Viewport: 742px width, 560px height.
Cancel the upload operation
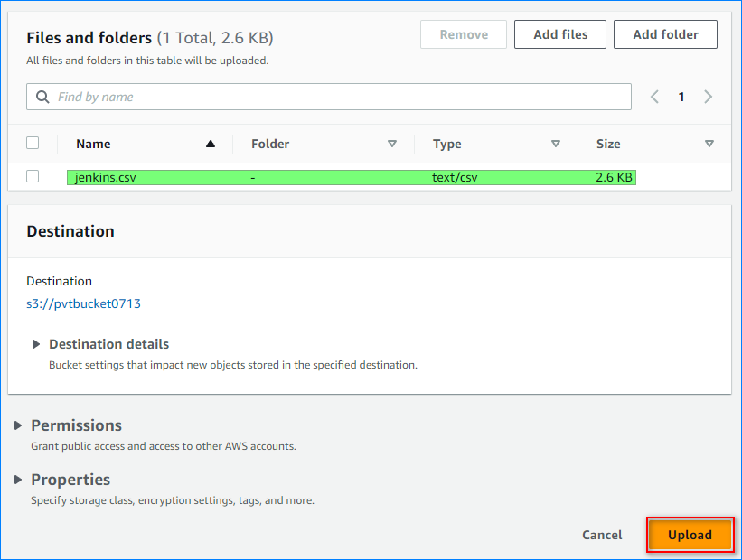pyautogui.click(x=602, y=535)
